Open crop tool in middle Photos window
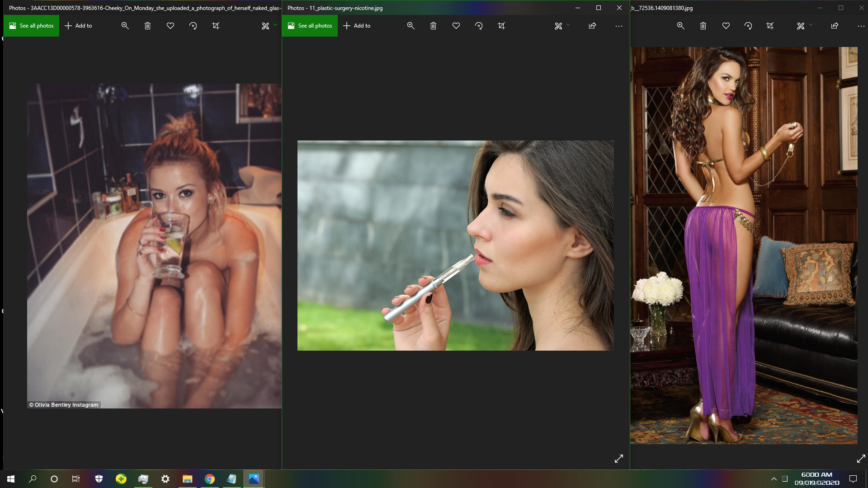 pos(501,26)
